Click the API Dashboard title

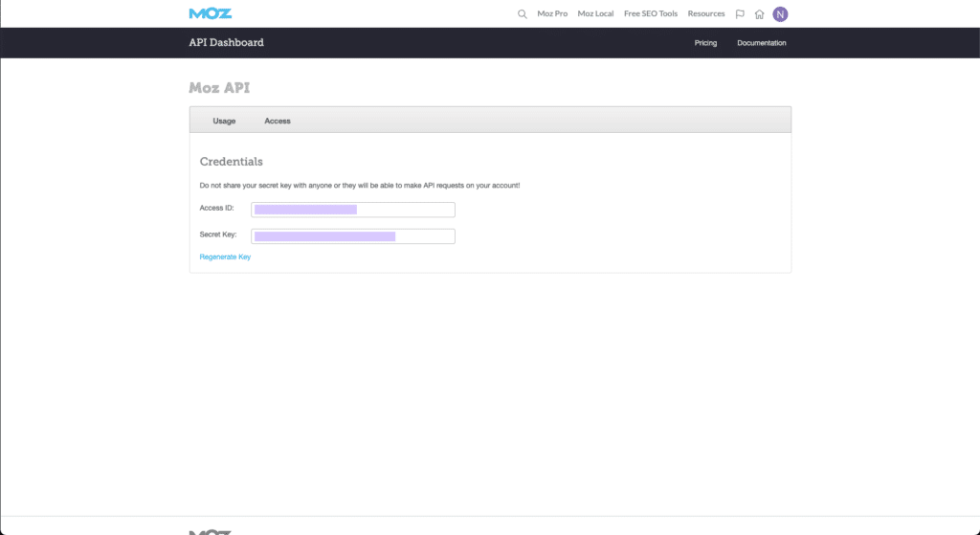pos(226,42)
